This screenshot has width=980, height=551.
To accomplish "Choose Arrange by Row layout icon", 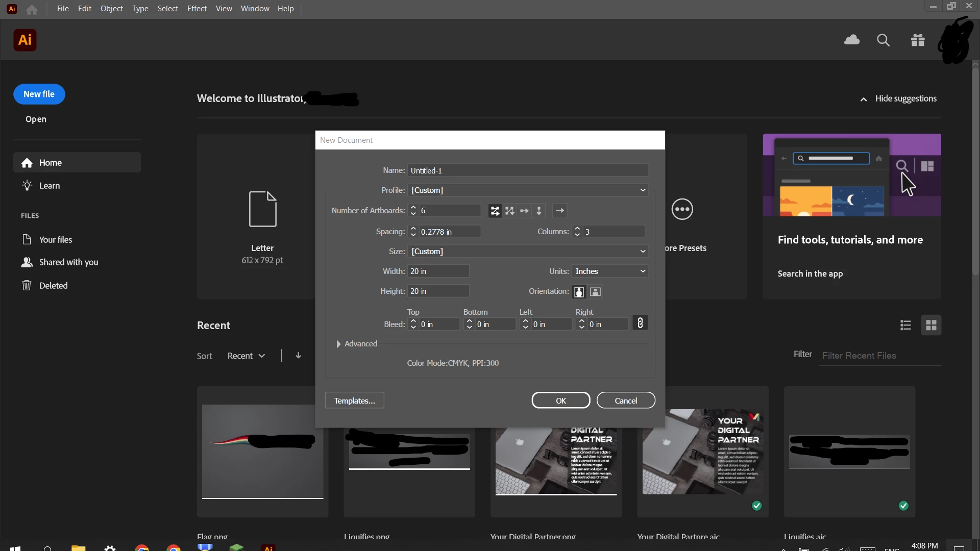I will point(524,211).
